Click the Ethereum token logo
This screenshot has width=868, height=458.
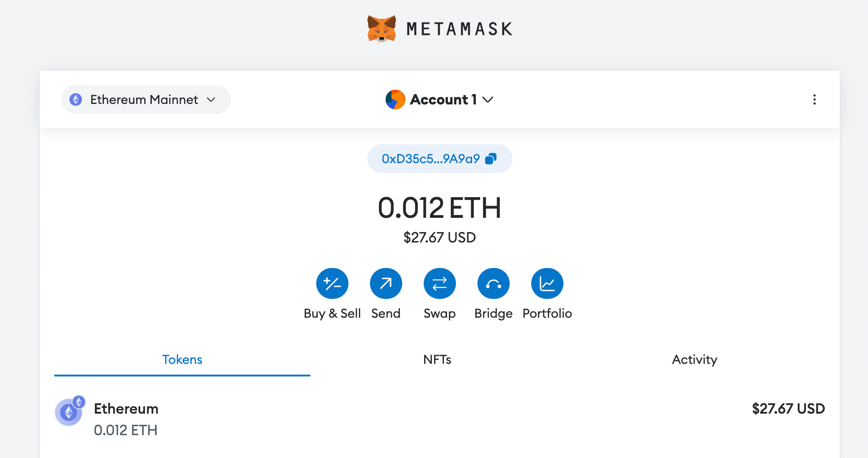[69, 411]
